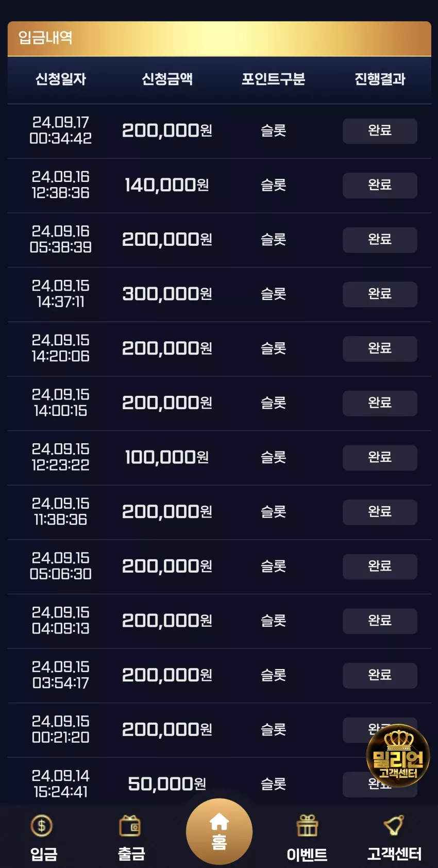The width and height of the screenshot is (438, 868).
Task: Open the wallet withdrawal icon
Action: point(130,826)
